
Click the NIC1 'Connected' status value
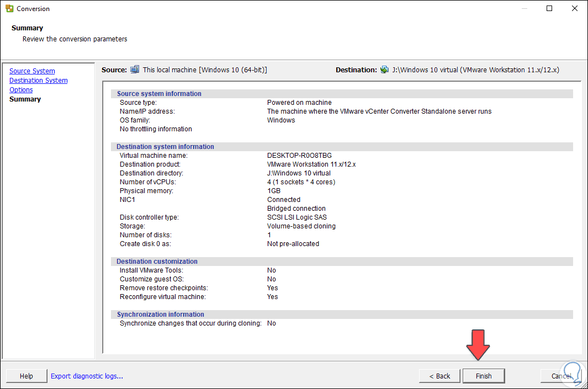[283, 200]
